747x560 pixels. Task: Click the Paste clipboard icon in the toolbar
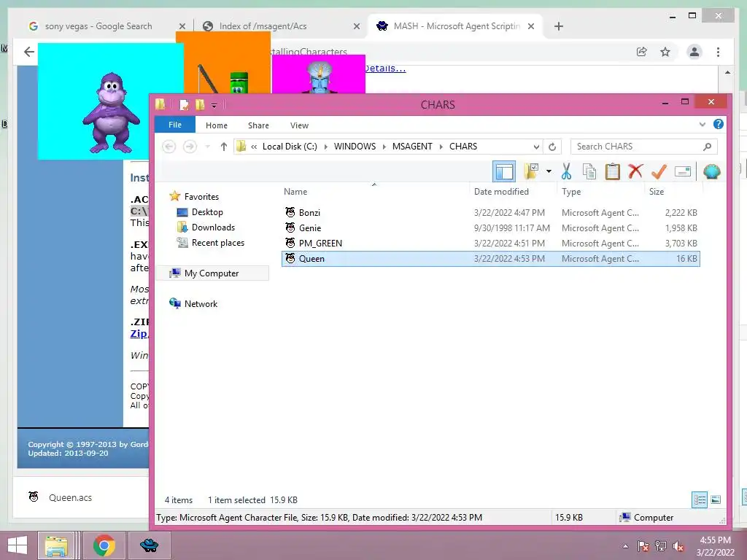coord(612,171)
